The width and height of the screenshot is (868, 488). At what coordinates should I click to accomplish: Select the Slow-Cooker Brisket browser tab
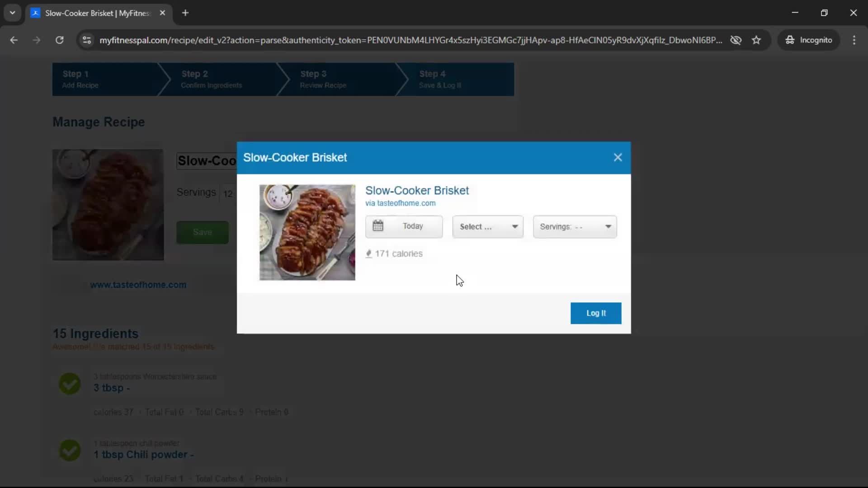point(97,13)
